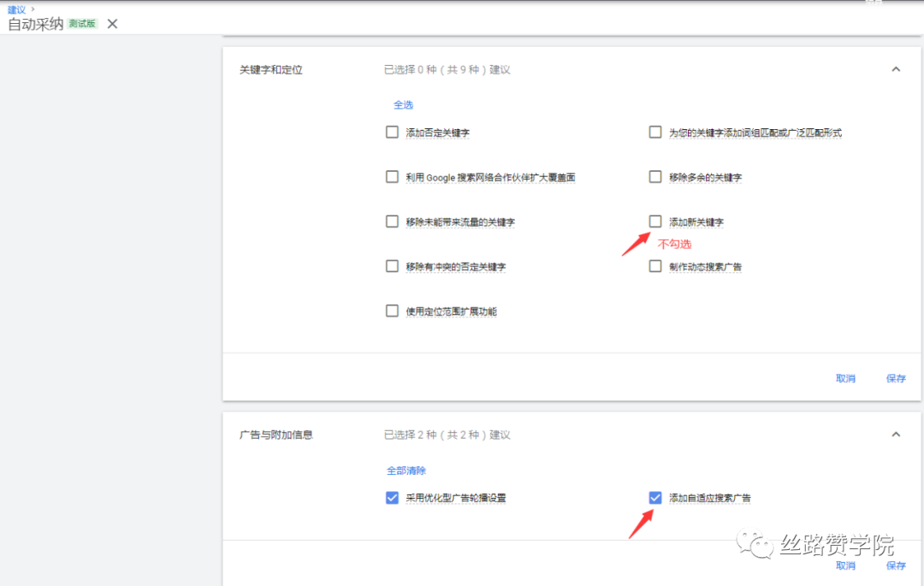Collapse the 广告与附加信息 section chevron
This screenshot has width=924, height=586.
896,434
